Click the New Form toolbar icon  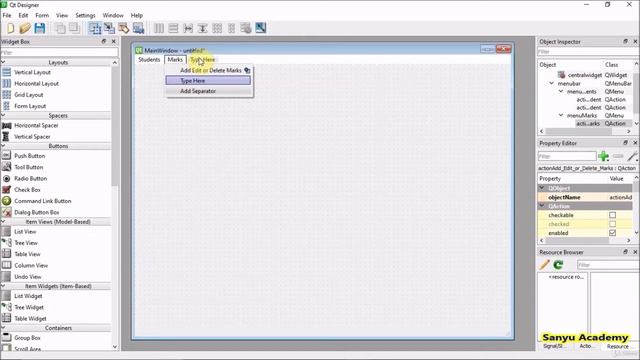coord(11,28)
